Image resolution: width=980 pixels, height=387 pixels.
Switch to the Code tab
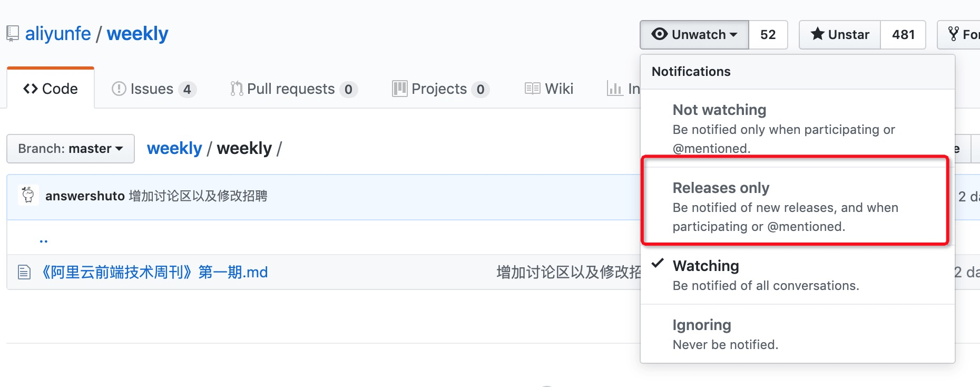click(x=51, y=89)
